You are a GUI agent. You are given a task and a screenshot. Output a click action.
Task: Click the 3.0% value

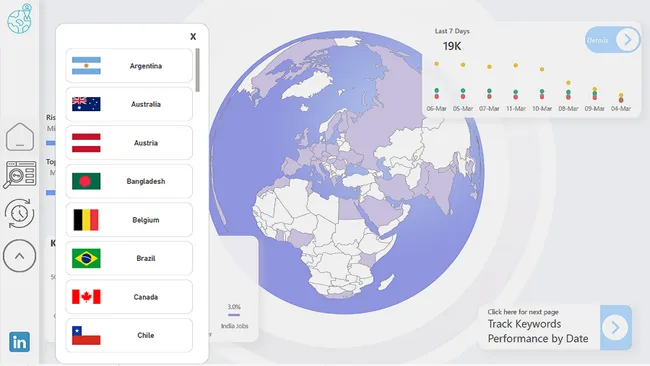pos(234,307)
